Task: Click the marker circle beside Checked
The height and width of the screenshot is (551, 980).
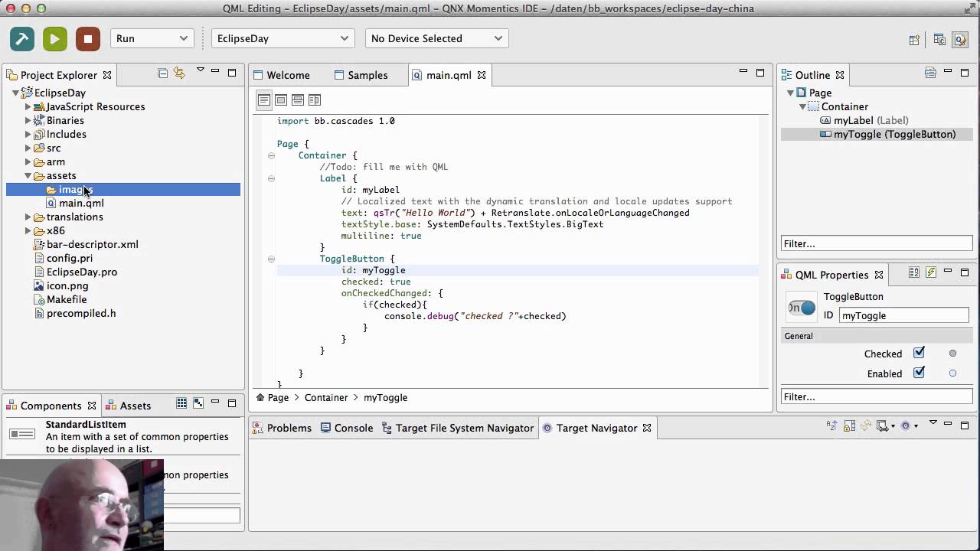Action: coord(952,354)
